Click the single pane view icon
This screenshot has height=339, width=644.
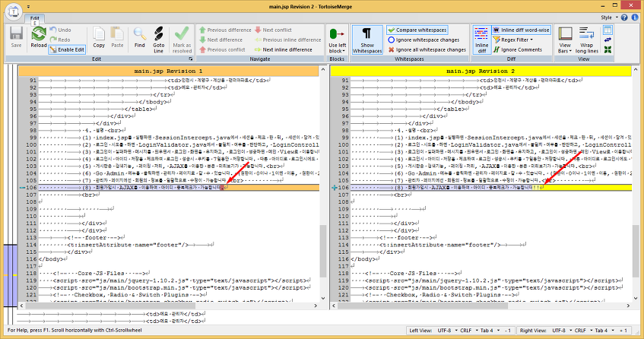point(608,30)
